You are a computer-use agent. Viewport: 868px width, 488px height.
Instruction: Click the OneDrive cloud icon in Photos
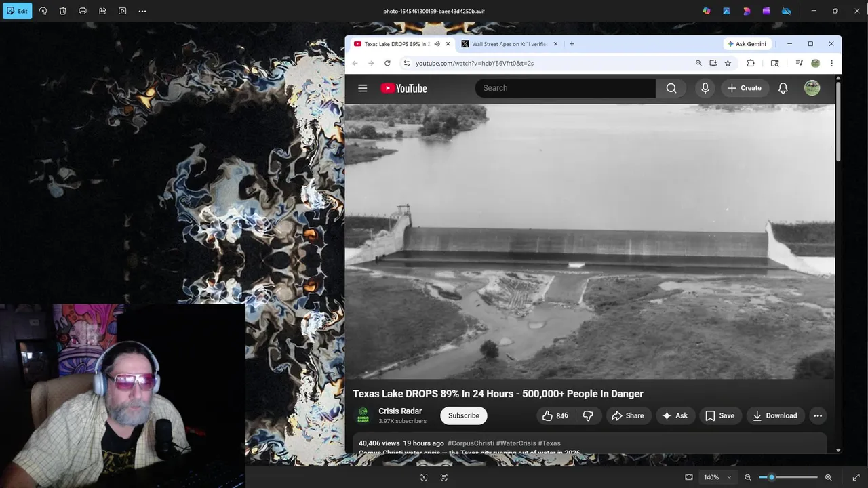tap(787, 11)
